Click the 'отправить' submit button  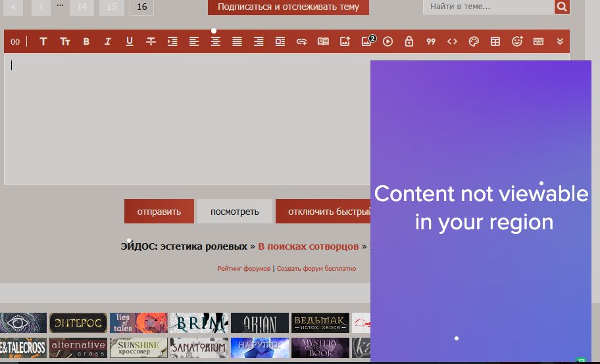point(159,212)
